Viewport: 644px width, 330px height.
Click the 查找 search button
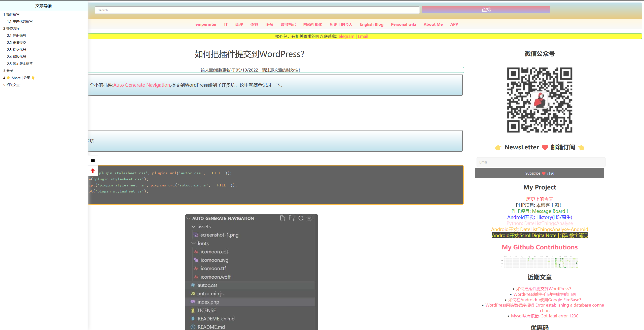[x=486, y=10]
